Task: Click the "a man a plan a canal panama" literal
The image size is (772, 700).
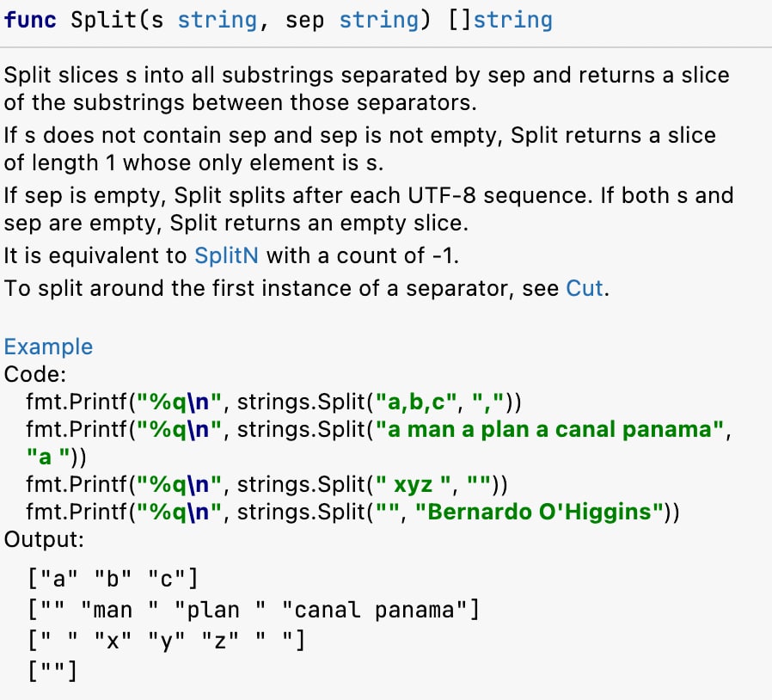Action: [x=549, y=430]
